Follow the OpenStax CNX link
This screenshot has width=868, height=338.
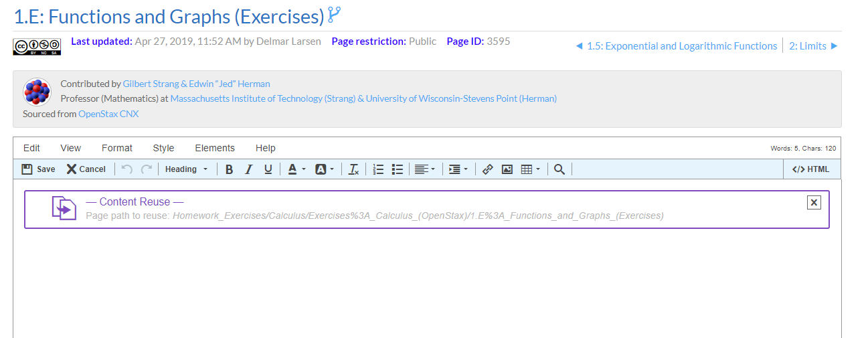pyautogui.click(x=108, y=114)
